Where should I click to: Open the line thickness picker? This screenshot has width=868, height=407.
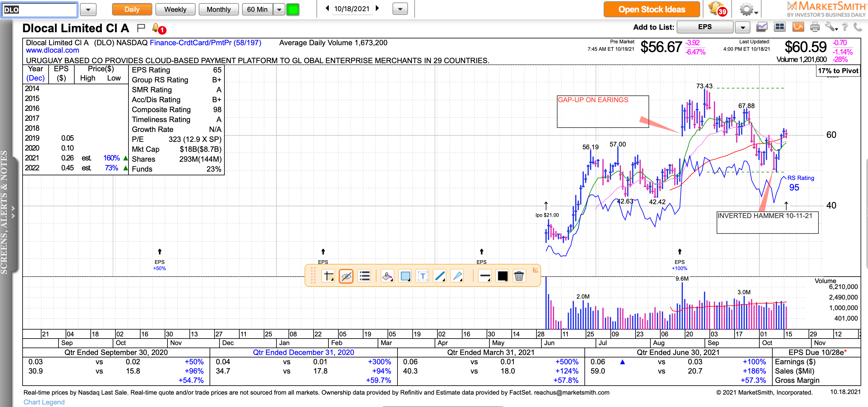pyautogui.click(x=484, y=276)
